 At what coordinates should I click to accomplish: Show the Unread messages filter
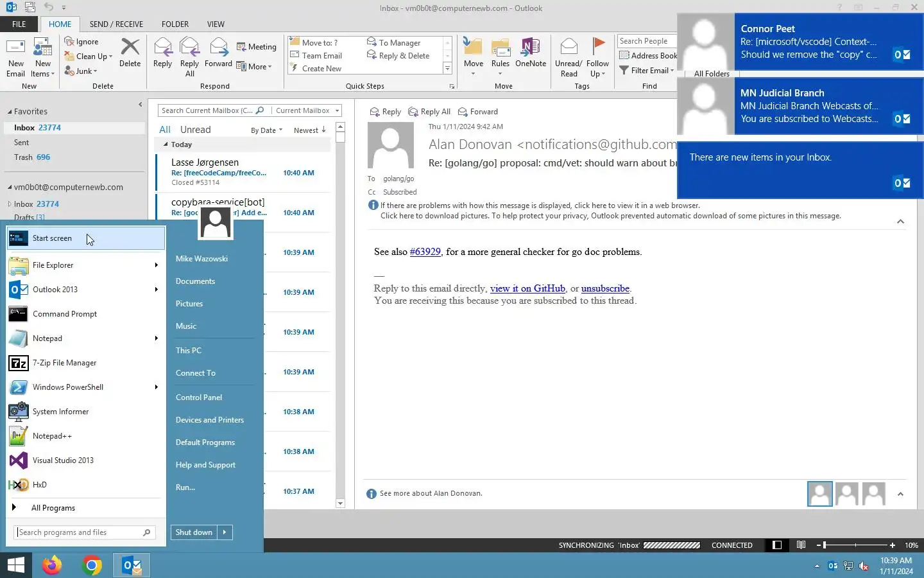point(196,130)
